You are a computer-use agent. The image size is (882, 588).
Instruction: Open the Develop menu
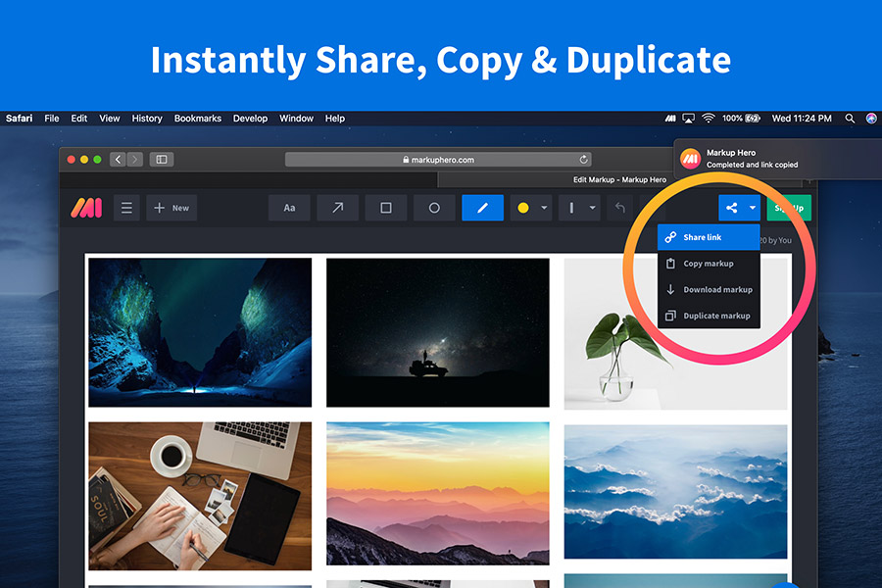click(x=250, y=119)
